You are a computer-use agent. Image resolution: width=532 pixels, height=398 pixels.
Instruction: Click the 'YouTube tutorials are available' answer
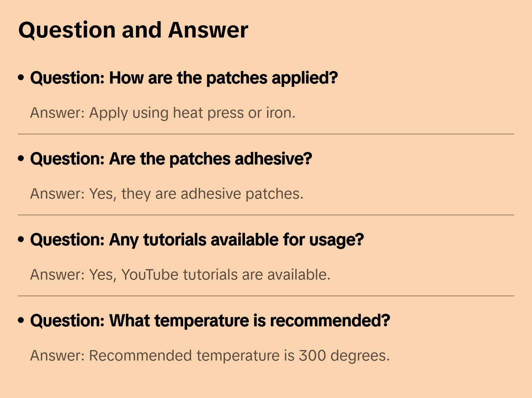coord(180,275)
